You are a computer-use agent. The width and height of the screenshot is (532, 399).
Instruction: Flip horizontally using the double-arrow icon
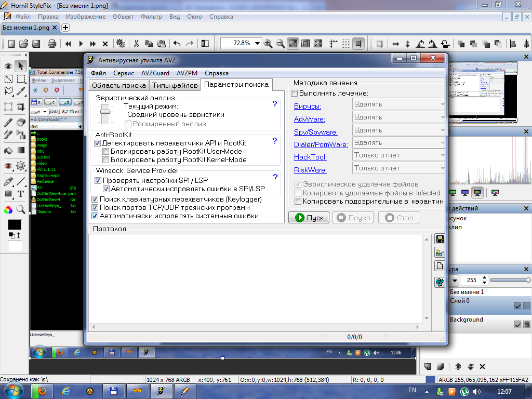(x=395, y=44)
